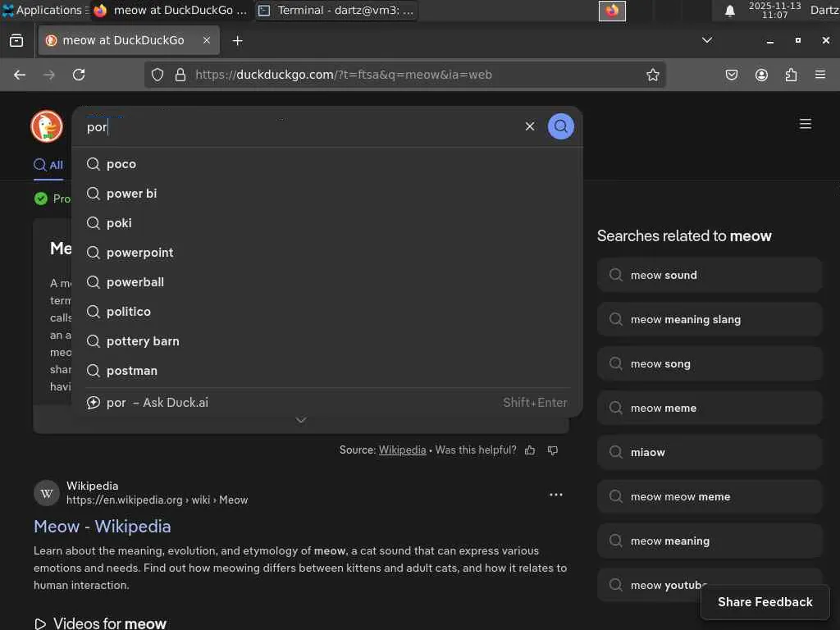Open the Applications menu
840x630 pixels.
pos(44,10)
